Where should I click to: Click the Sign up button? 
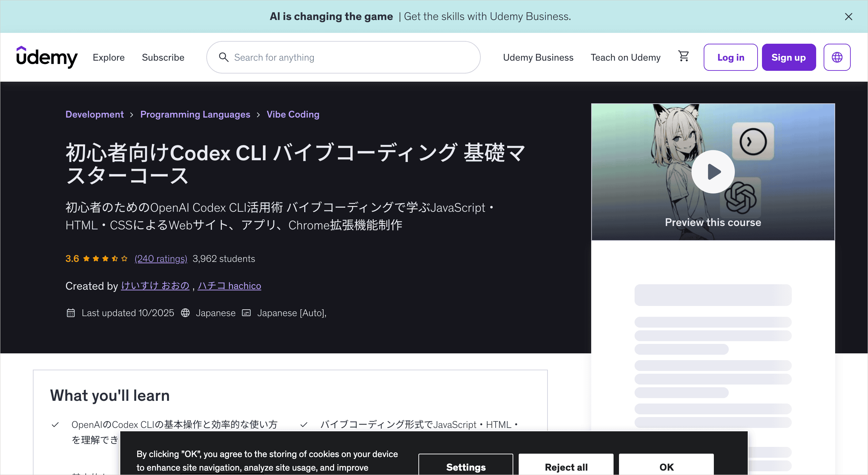coord(789,57)
